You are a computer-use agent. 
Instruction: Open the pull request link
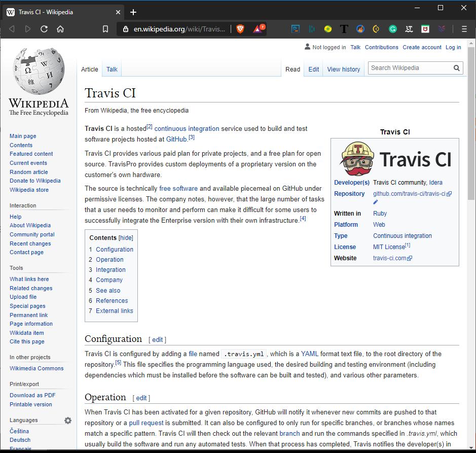146,423
